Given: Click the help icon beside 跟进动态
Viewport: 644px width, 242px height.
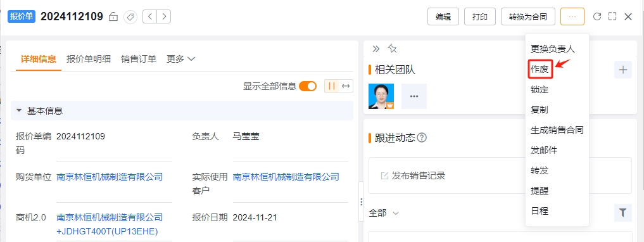Looking at the screenshot, I should [x=421, y=137].
